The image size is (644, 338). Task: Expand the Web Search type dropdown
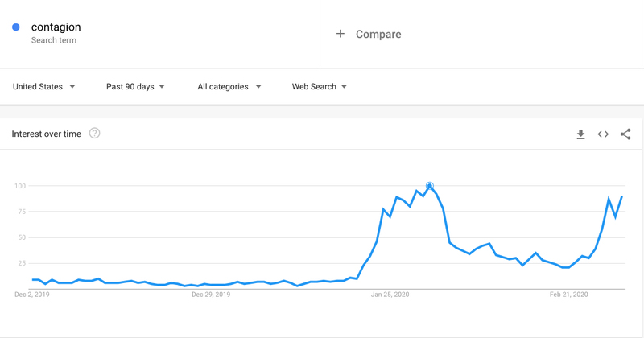(x=320, y=87)
